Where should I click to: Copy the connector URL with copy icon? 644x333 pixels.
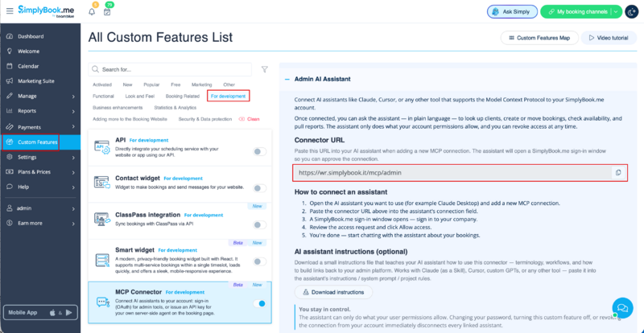[618, 173]
